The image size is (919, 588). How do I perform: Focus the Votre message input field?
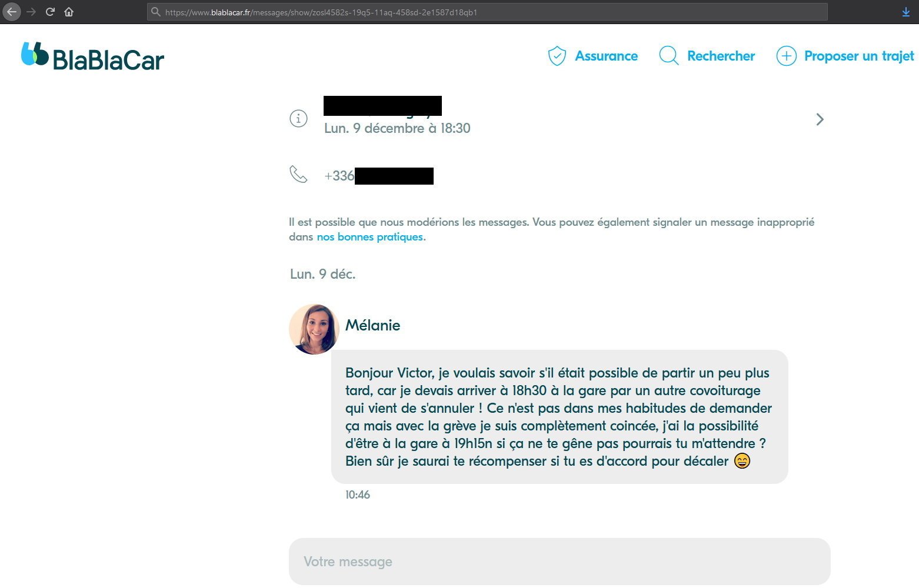(x=560, y=562)
